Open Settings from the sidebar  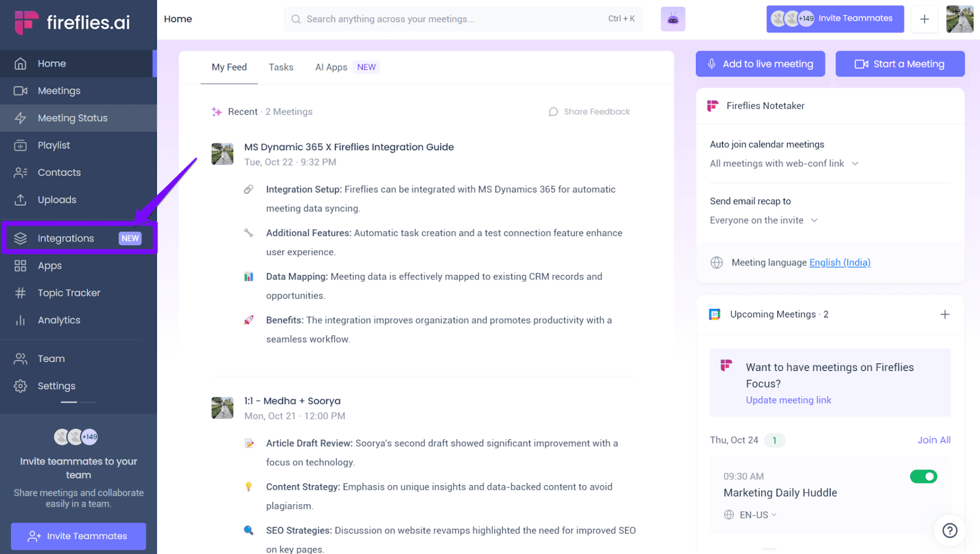77,386
